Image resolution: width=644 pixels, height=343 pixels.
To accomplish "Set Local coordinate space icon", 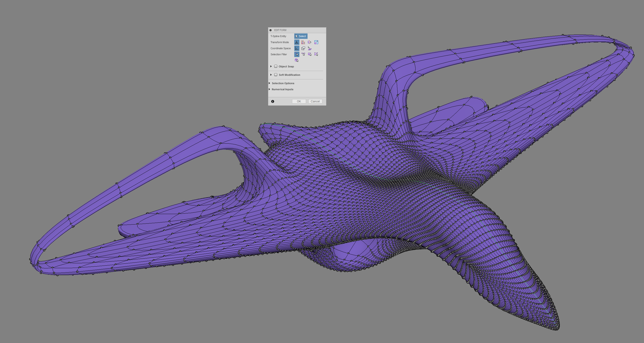I will pos(310,48).
